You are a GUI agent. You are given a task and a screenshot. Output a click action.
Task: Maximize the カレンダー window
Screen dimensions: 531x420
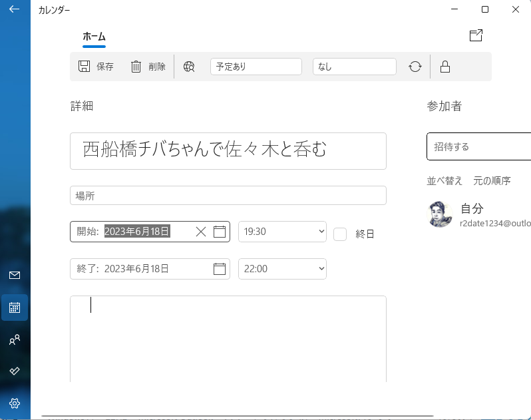[485, 9]
